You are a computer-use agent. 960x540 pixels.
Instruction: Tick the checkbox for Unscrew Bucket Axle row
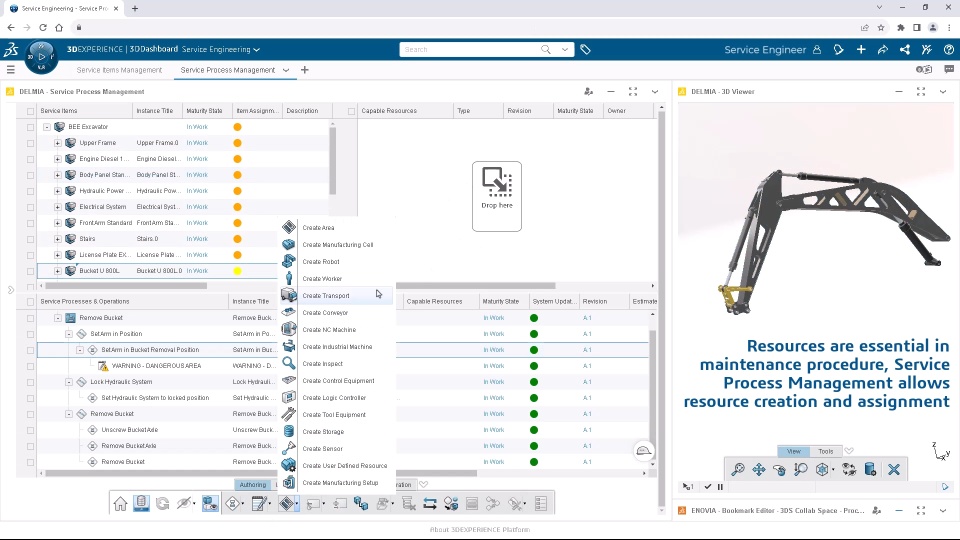tap(31, 430)
